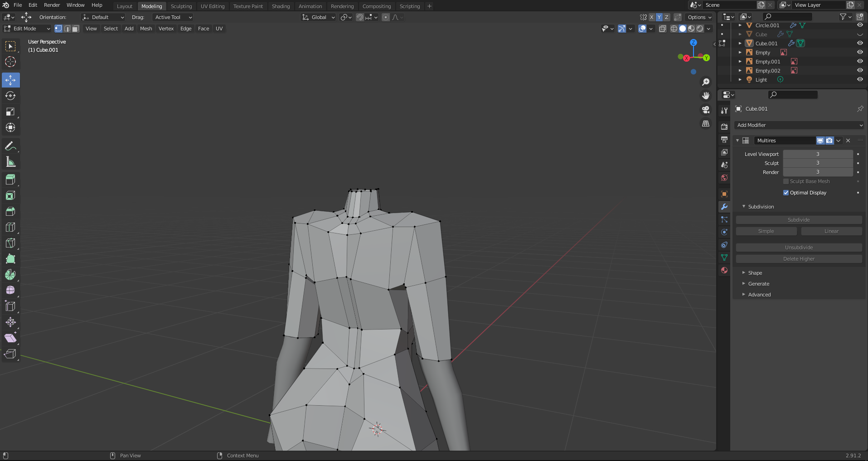Select the Scale tool

(10, 112)
